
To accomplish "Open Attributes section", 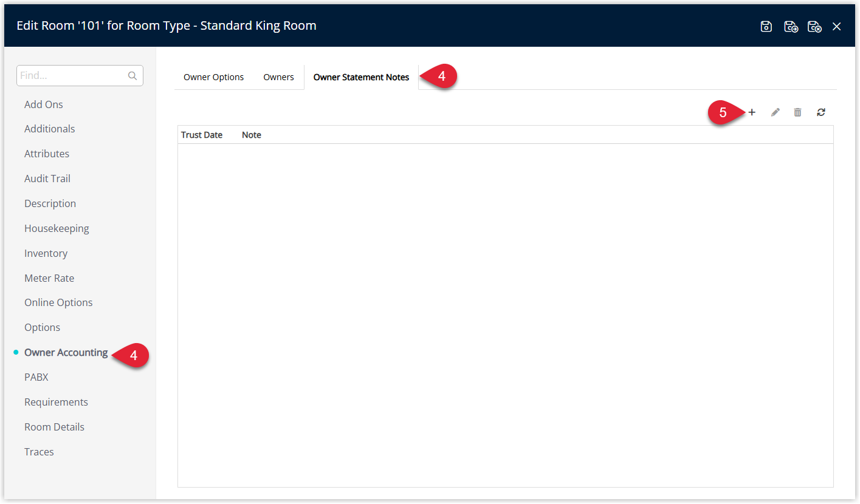I will pyautogui.click(x=47, y=154).
